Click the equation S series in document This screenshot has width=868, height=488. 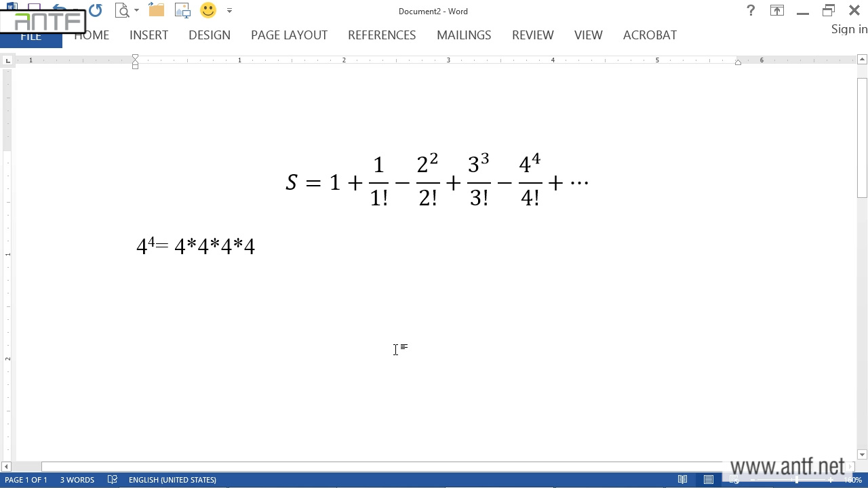tap(437, 182)
